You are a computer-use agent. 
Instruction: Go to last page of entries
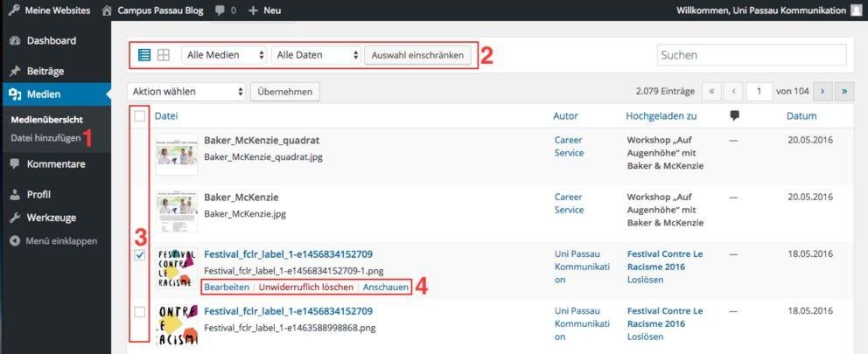coord(844,92)
